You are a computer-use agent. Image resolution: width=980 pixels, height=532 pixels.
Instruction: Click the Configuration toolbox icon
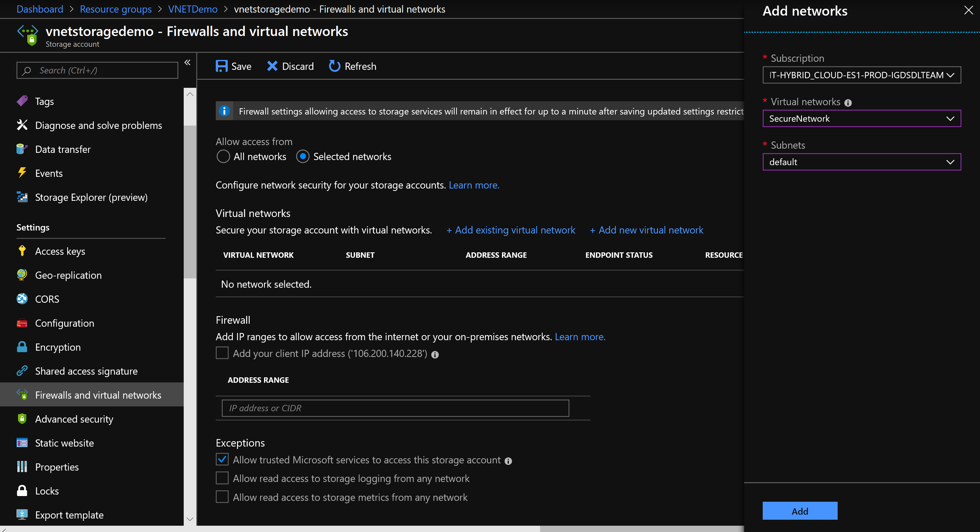[22, 323]
